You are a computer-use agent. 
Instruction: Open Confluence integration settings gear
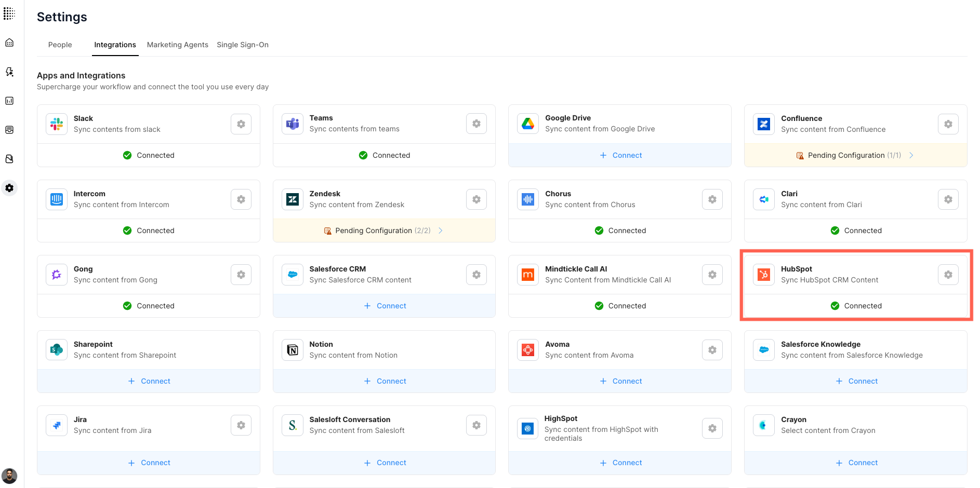[x=948, y=124]
